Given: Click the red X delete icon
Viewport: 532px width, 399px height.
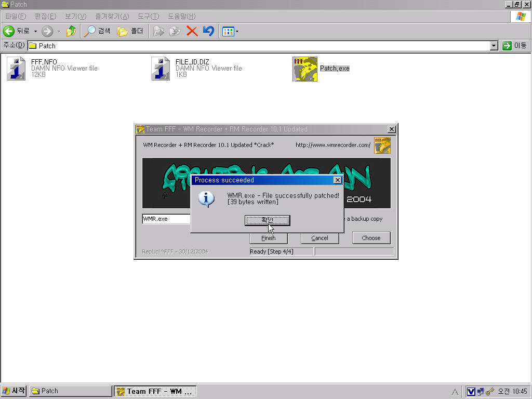Looking at the screenshot, I should point(192,31).
